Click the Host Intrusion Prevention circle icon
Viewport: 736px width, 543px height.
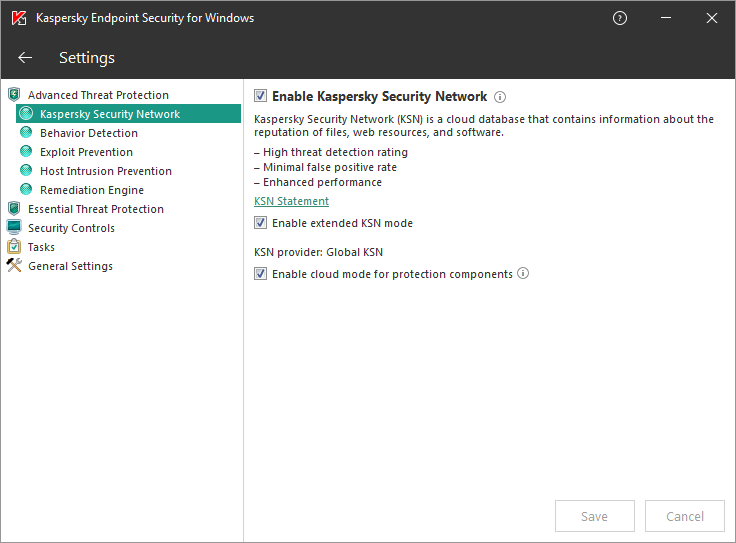pyautogui.click(x=26, y=171)
